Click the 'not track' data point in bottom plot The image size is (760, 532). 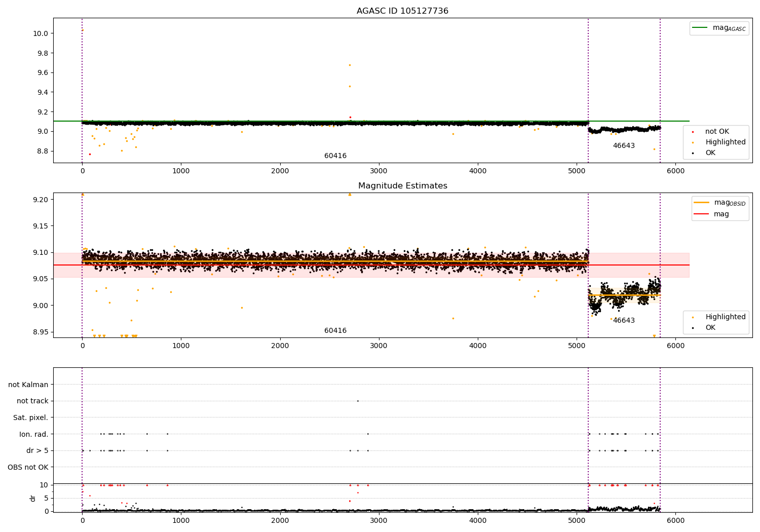(x=358, y=401)
